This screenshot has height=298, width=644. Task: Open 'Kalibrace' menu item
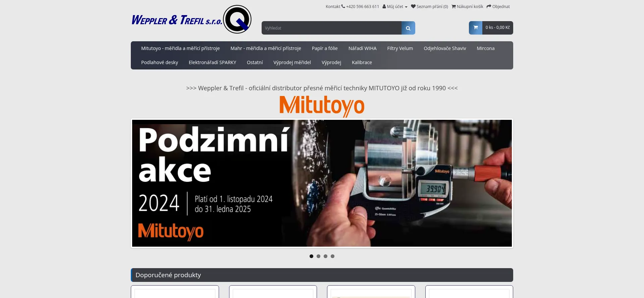tap(362, 62)
